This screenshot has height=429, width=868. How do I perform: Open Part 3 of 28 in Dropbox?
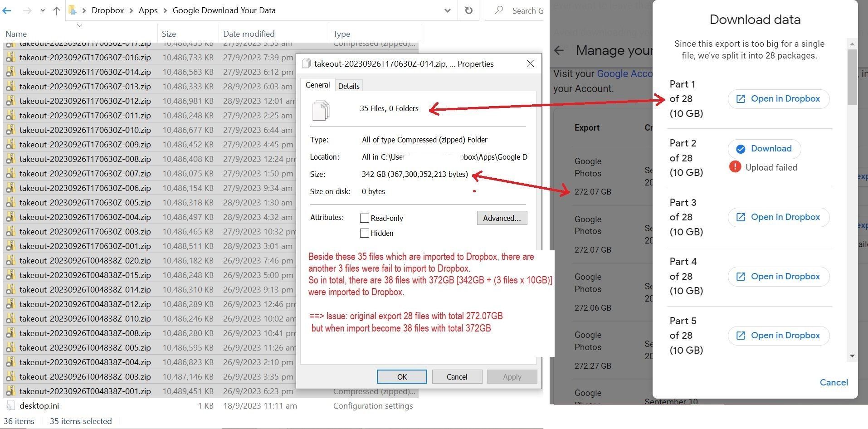point(779,217)
